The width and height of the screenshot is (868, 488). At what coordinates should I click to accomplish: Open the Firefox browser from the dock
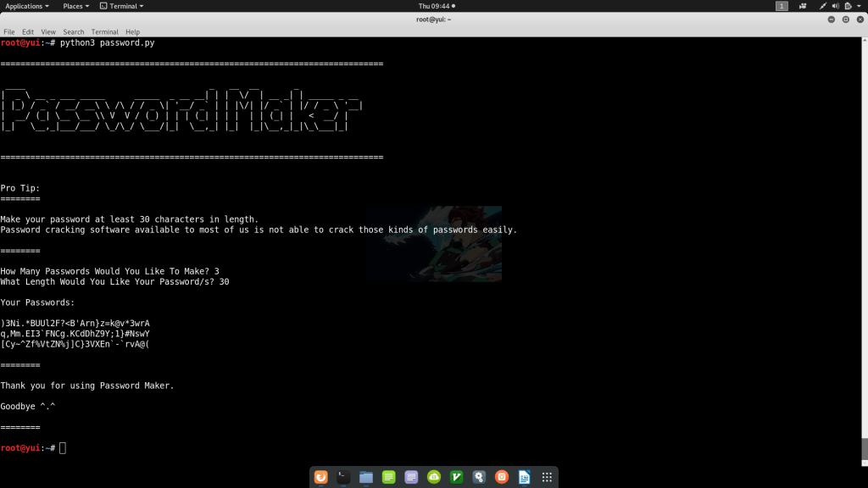pos(320,477)
